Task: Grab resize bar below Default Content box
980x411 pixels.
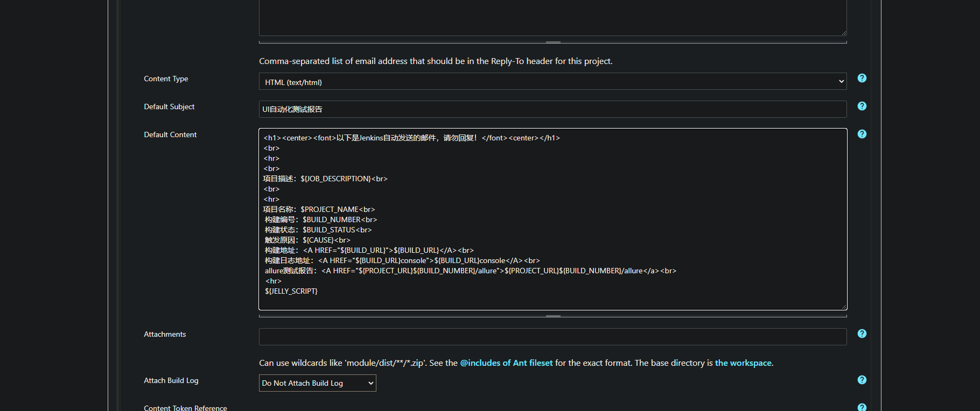Action: point(552,316)
